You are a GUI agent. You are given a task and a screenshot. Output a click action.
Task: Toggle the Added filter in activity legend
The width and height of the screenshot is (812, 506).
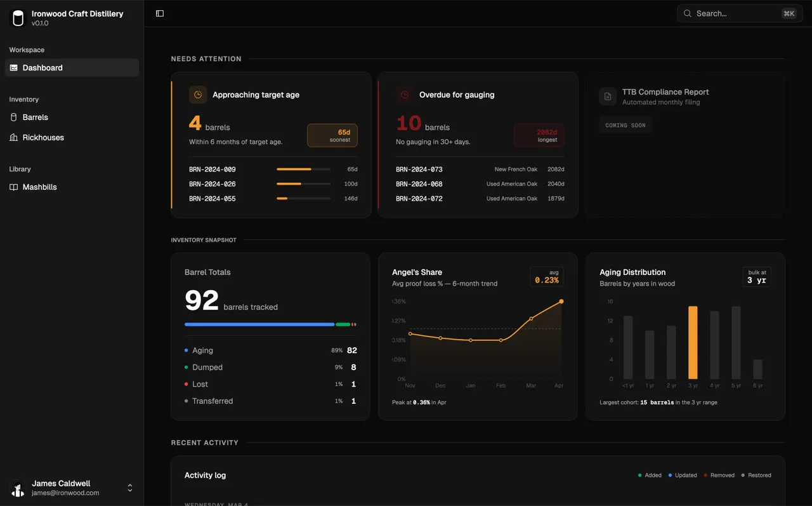point(648,475)
